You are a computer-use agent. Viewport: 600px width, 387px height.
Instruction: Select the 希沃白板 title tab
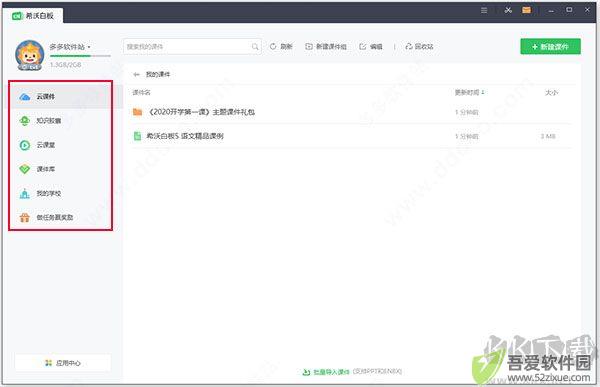pos(33,16)
